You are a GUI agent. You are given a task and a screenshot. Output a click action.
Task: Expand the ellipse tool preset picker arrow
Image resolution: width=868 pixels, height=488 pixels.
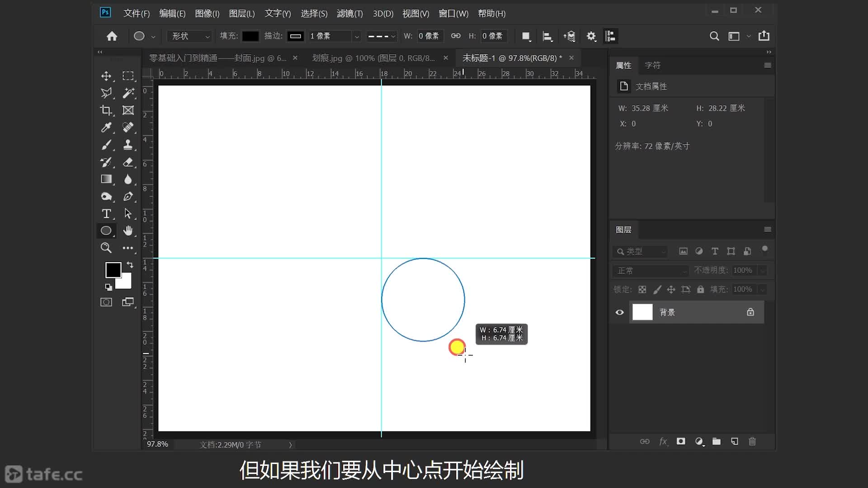click(x=153, y=37)
